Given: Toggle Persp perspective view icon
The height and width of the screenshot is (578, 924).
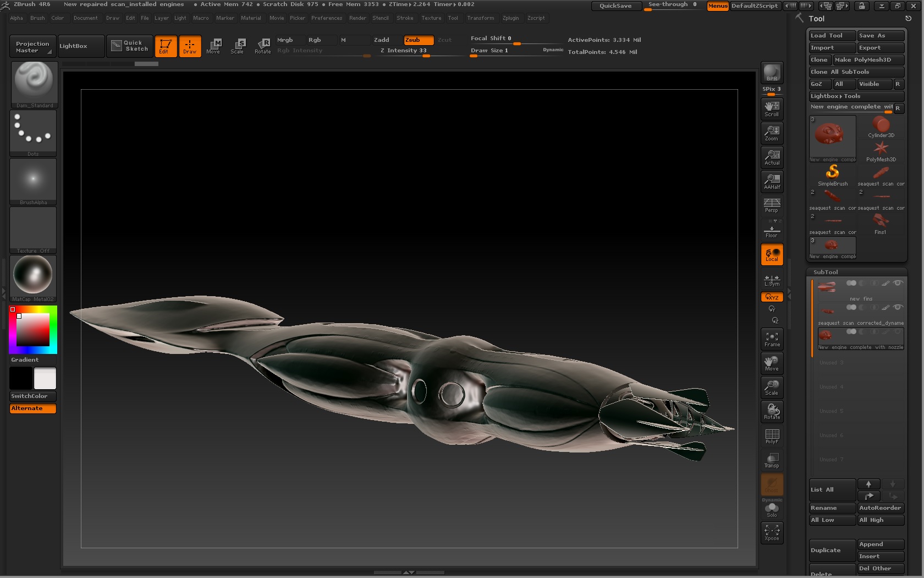Looking at the screenshot, I should coord(772,206).
